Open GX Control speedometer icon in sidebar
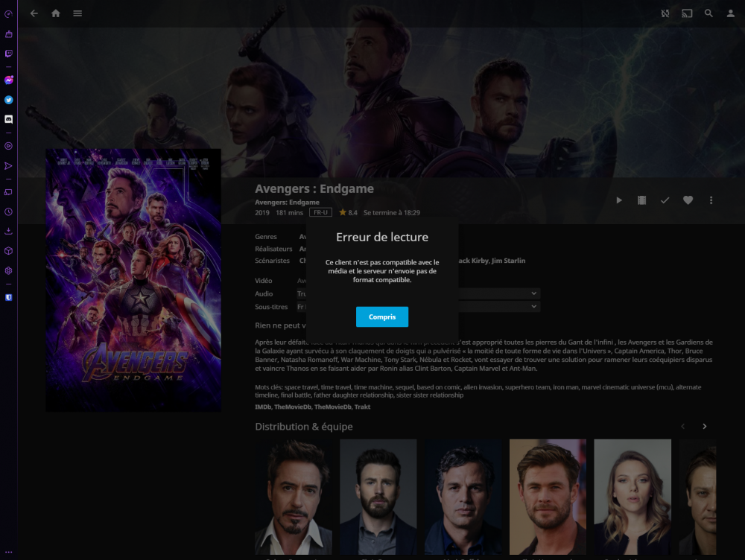The image size is (745, 560). coord(8,14)
